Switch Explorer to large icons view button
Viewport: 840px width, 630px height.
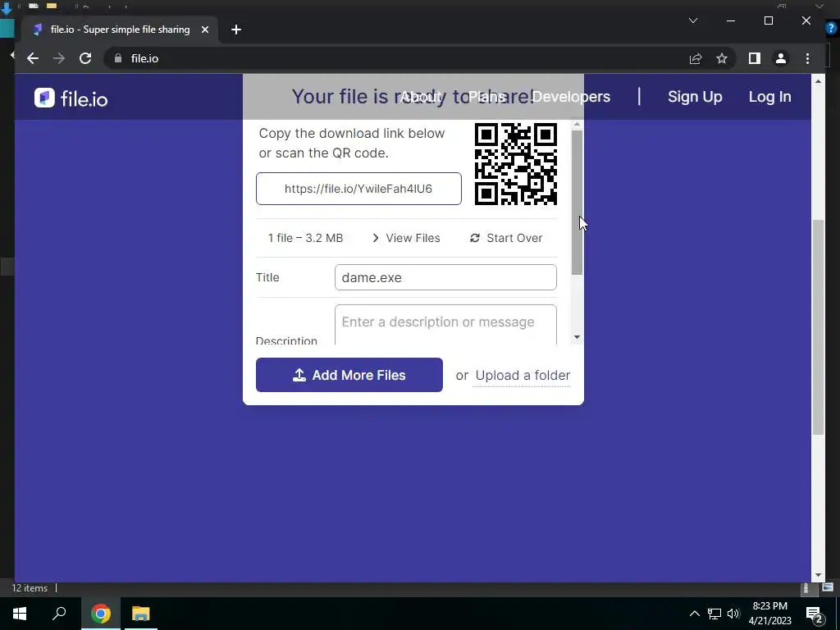[829, 587]
